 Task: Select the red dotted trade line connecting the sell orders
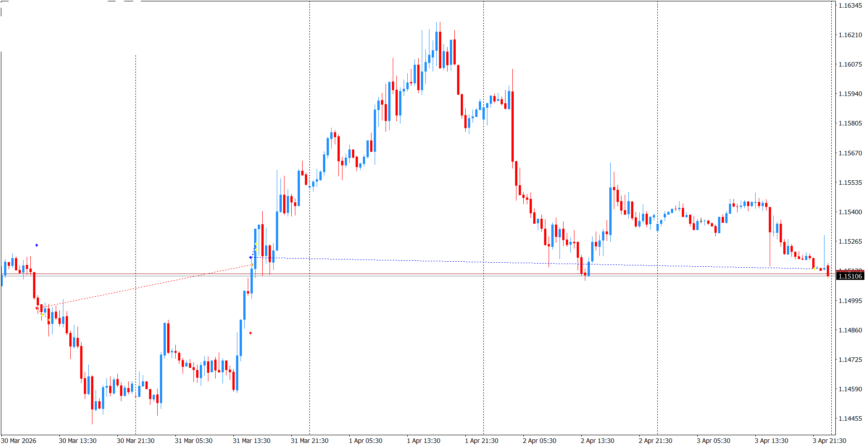[x=136, y=288]
